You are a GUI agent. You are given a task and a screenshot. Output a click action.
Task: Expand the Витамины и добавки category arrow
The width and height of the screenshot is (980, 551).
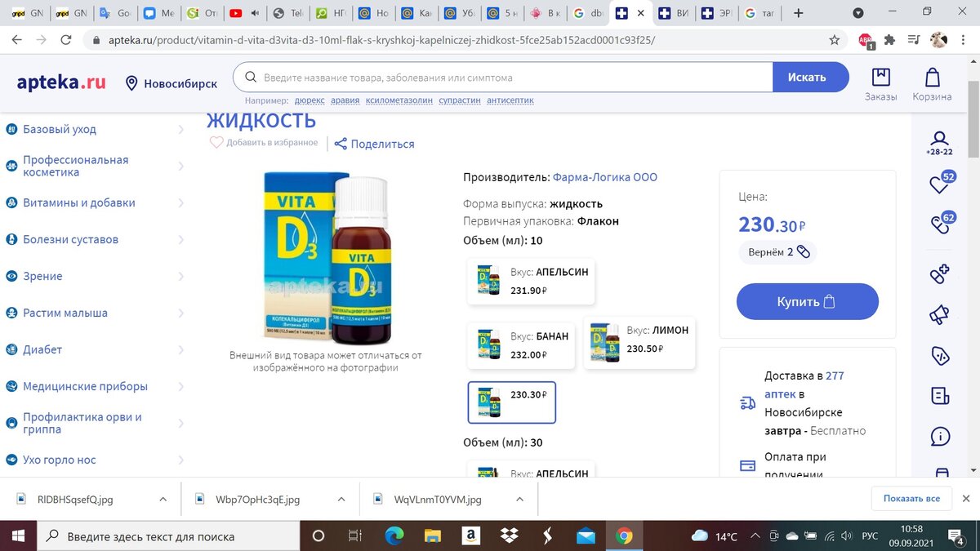tap(180, 202)
